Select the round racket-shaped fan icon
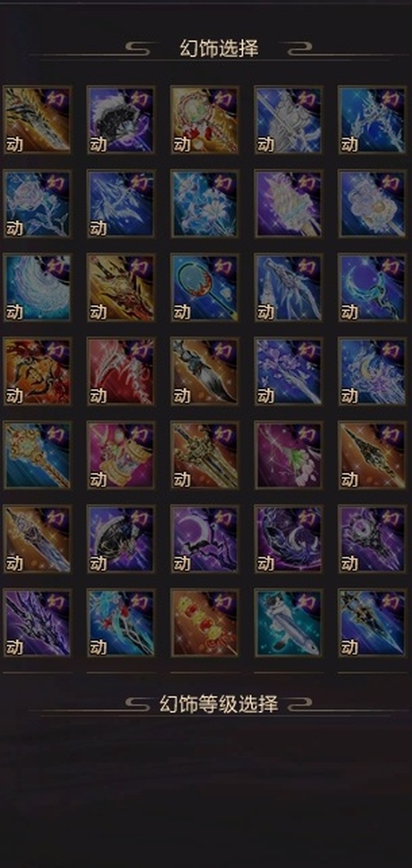 point(204,287)
